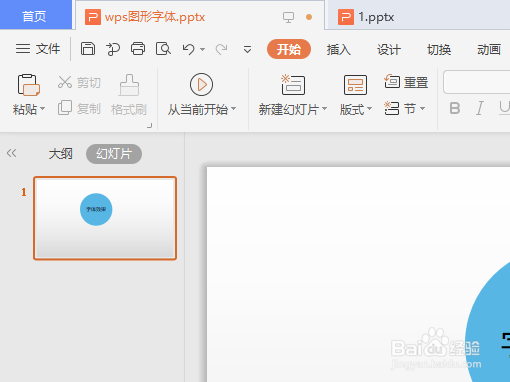
Task: Expand the 从当前开始 dropdown
Action: [233, 109]
